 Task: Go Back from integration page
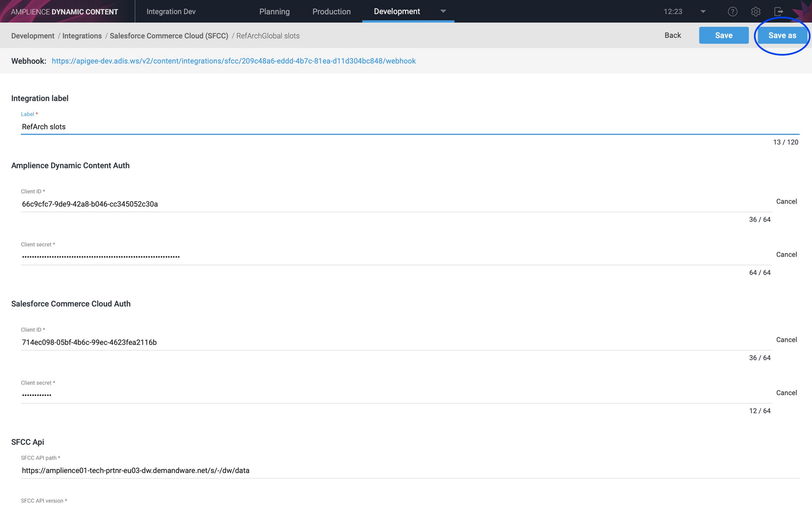(x=672, y=35)
